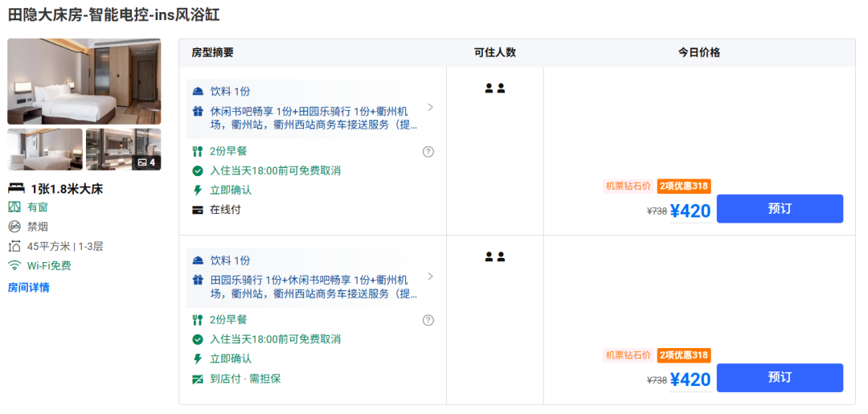Open the second rate's breakfast help icon
Image resolution: width=868 pixels, height=414 pixels.
[x=428, y=321]
